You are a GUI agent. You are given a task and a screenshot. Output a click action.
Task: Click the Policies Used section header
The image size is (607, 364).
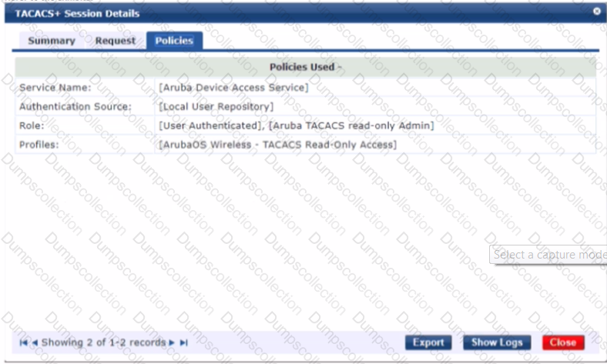click(306, 67)
